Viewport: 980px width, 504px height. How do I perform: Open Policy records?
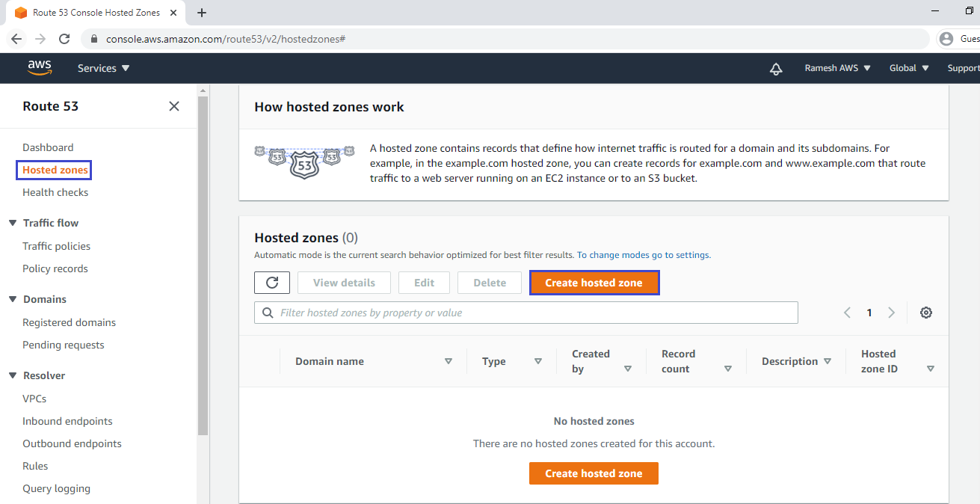[55, 268]
